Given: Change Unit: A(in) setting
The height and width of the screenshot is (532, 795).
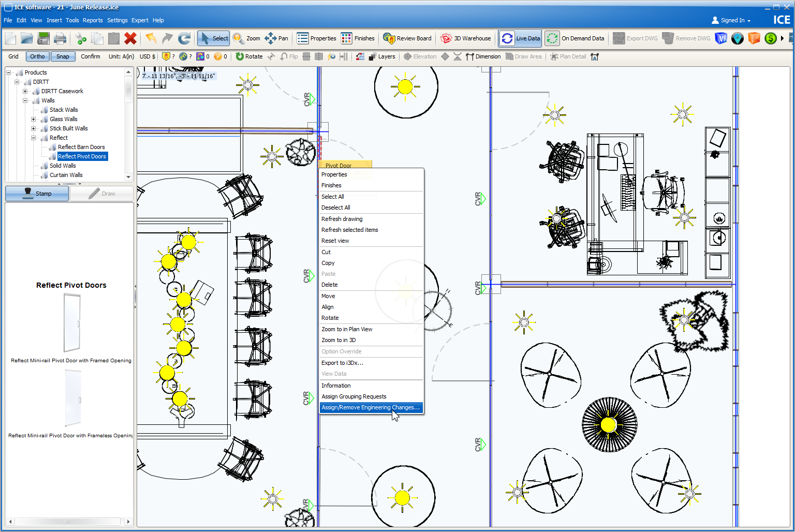Looking at the screenshot, I should (x=121, y=56).
